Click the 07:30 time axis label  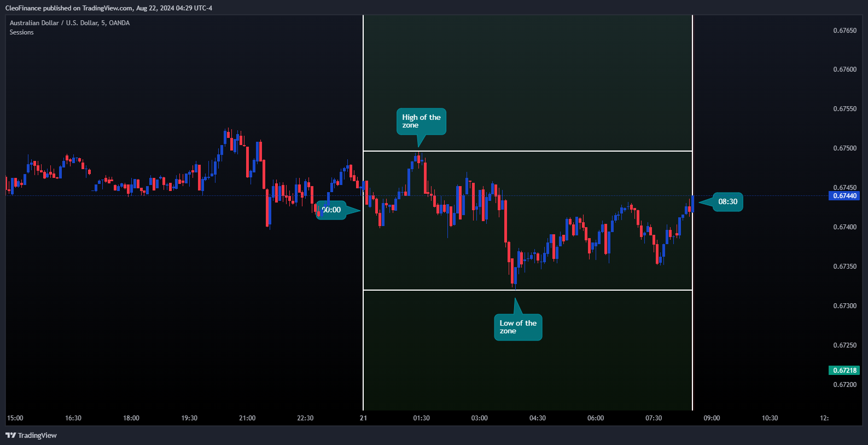(654, 418)
